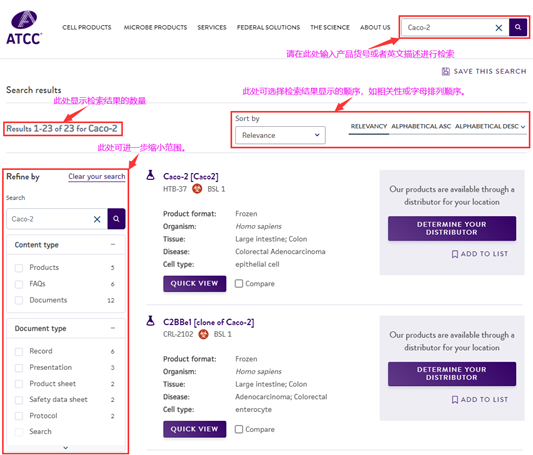Click the biohazard icon next to HTB-37

197,189
